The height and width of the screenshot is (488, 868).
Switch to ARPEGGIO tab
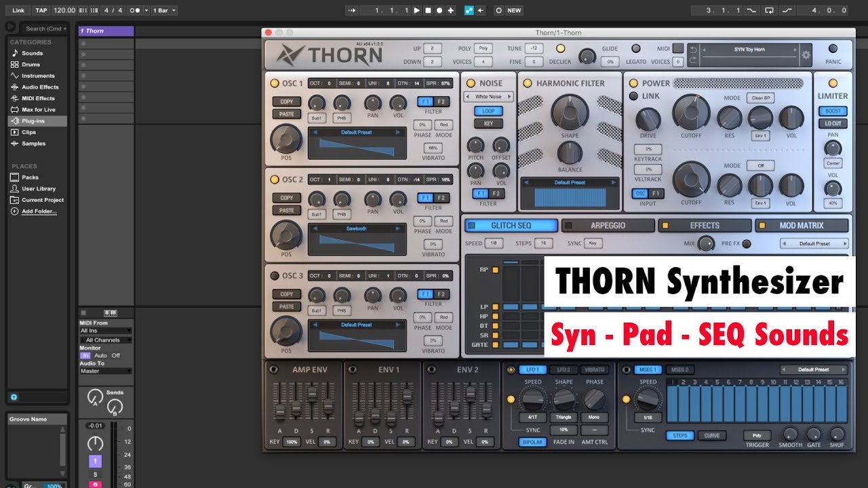608,226
